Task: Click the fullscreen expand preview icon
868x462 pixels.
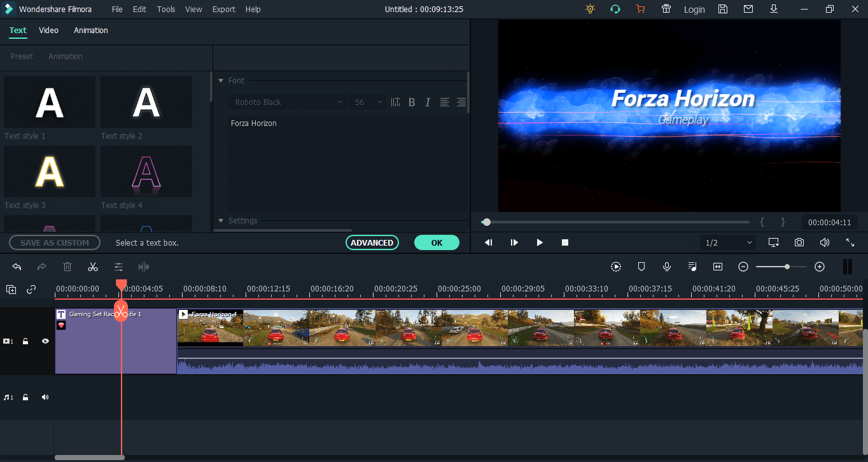Action: point(850,242)
